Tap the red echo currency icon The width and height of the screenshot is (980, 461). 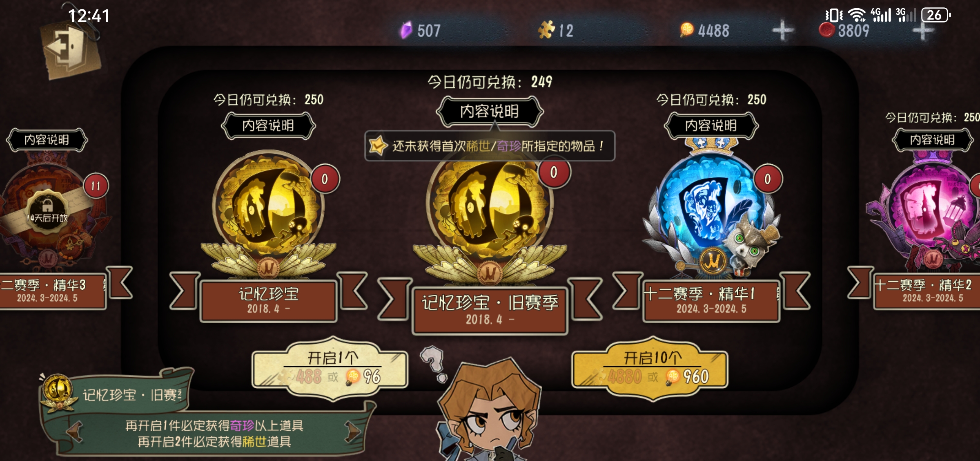[827, 30]
